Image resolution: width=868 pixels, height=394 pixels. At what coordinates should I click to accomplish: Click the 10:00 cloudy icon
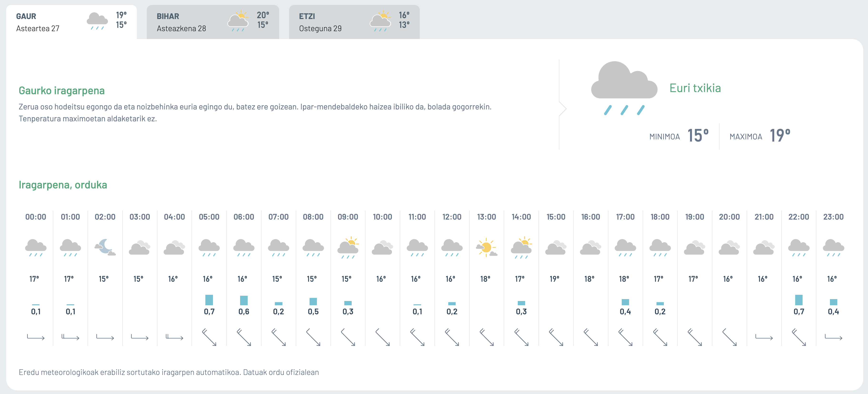tap(382, 248)
